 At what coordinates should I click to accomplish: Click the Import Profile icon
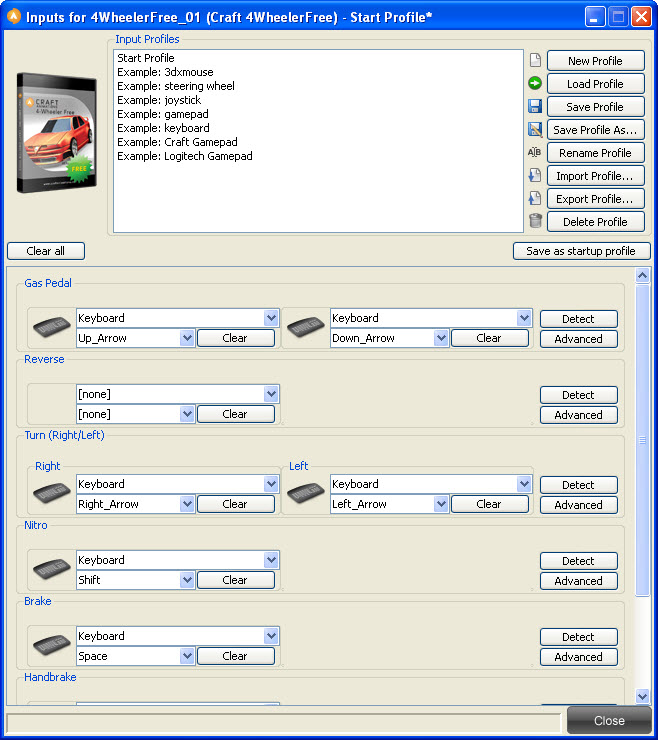click(x=535, y=175)
